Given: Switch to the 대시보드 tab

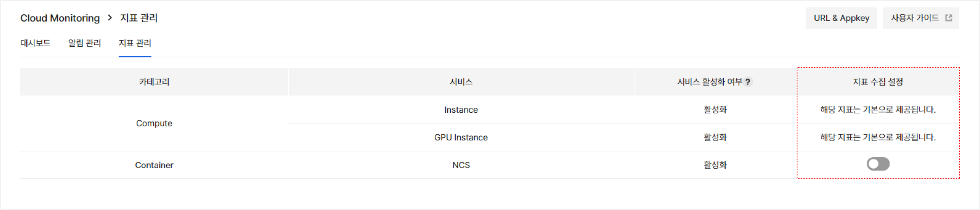Looking at the screenshot, I should 35,43.
